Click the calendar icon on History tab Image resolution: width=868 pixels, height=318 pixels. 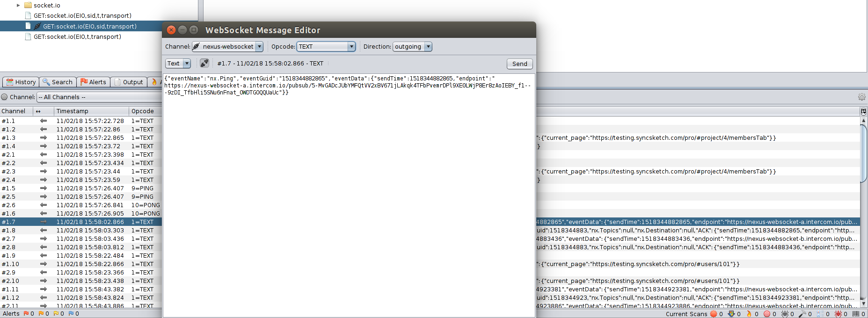click(9, 82)
